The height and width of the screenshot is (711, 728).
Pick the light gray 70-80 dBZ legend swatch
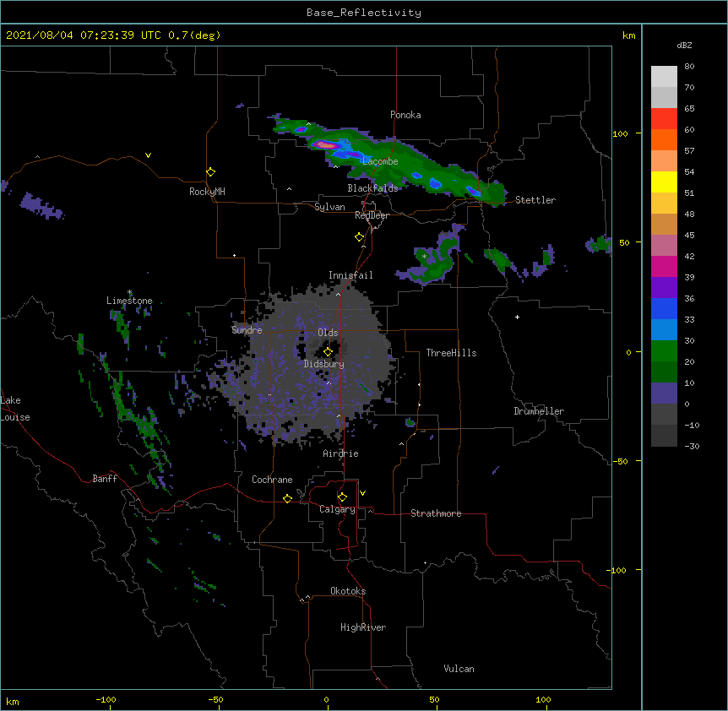click(664, 77)
